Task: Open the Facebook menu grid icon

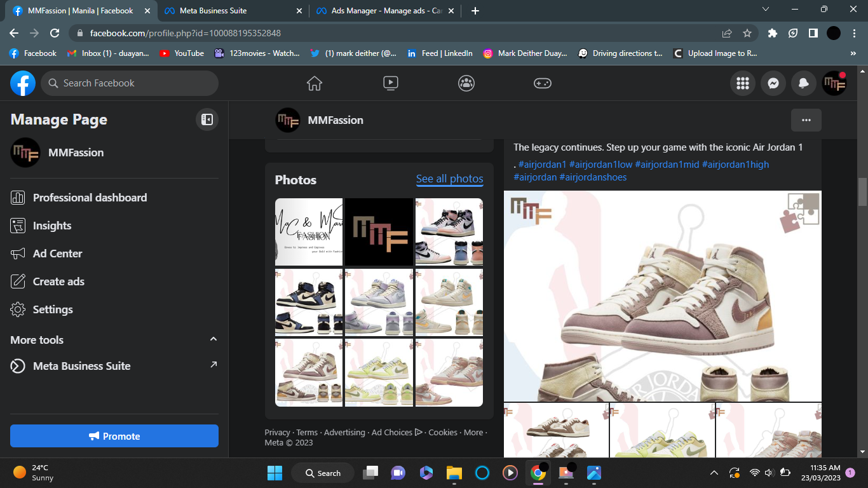Action: (742, 83)
